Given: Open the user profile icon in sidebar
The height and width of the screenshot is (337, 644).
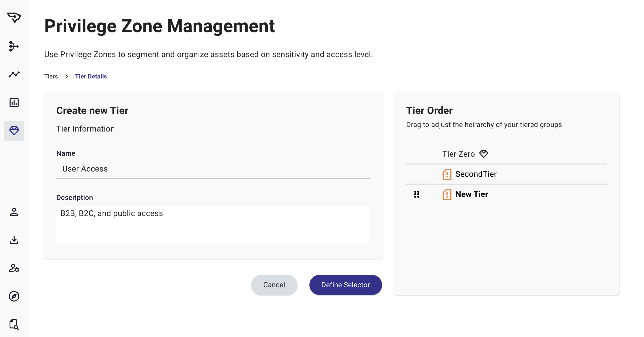Looking at the screenshot, I should click(14, 213).
